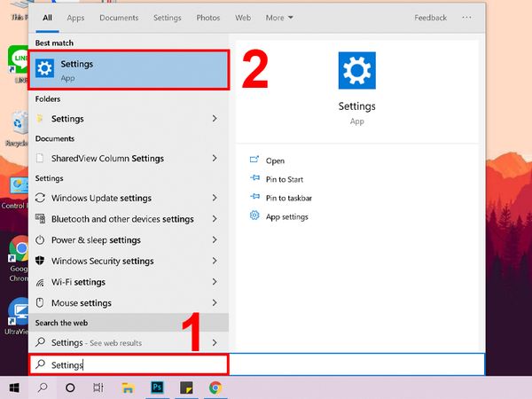Open Photoshop from the taskbar
This screenshot has width=532, height=399.
click(x=157, y=387)
